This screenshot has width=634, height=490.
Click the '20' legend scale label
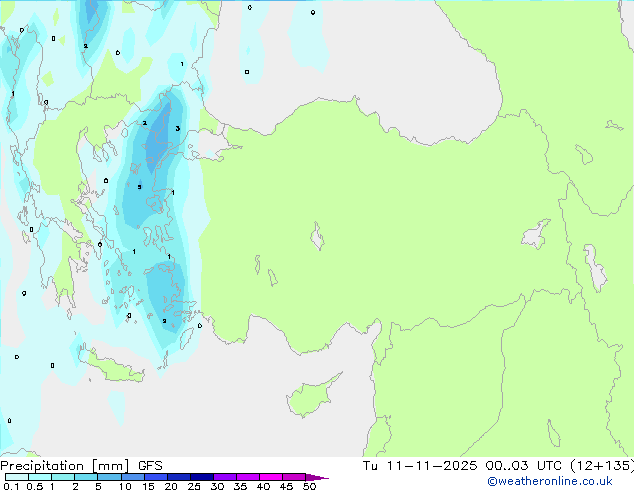pos(171,486)
